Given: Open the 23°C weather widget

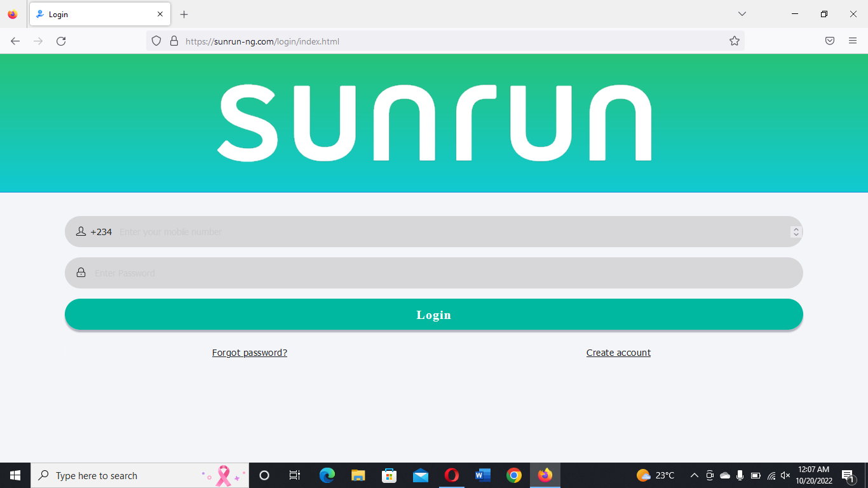Looking at the screenshot, I should (x=655, y=475).
